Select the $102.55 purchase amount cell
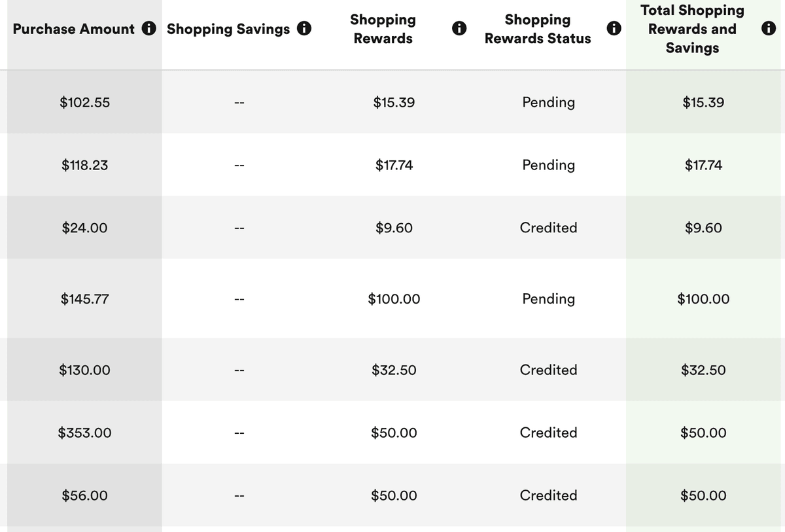The width and height of the screenshot is (785, 532). [84, 102]
